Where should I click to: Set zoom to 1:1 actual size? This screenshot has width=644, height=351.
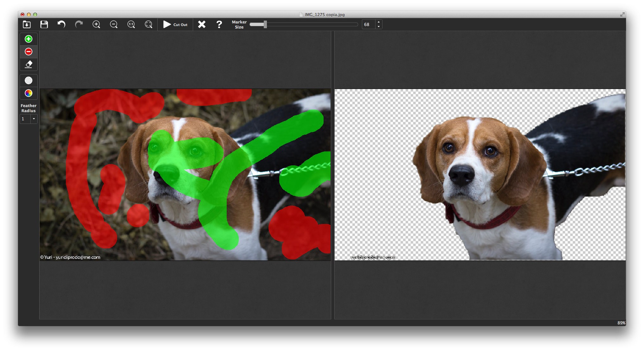131,24
